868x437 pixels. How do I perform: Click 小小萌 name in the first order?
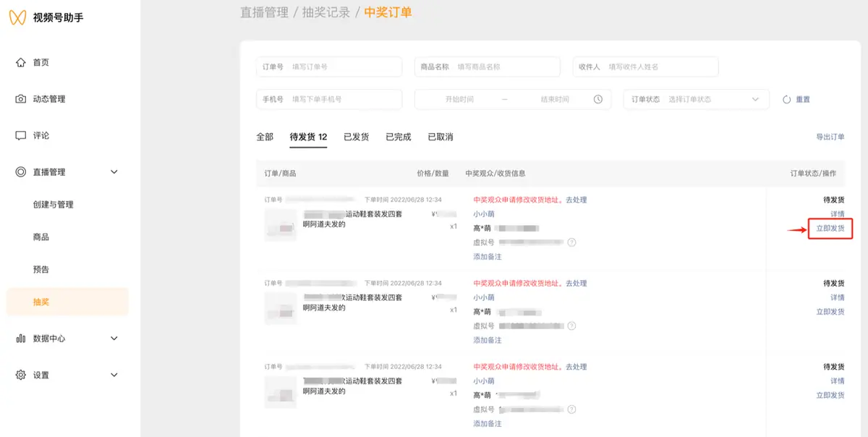484,214
